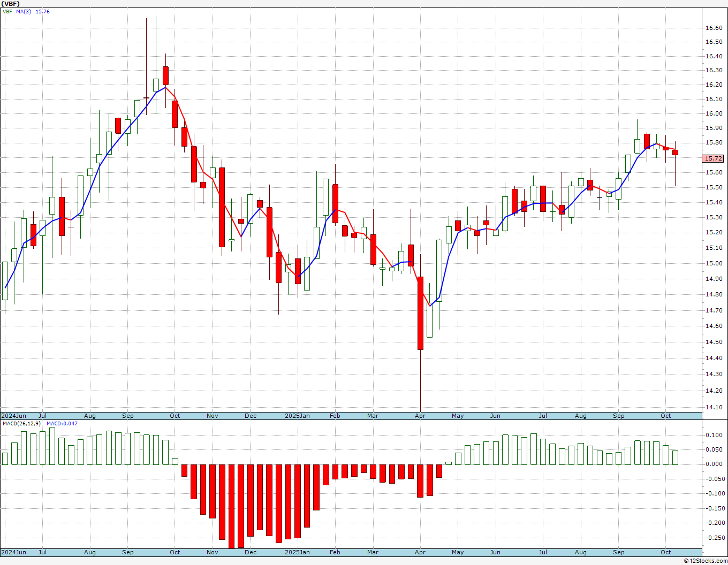This screenshot has height=565, width=728.
Task: Click Mar label under the price chart
Action: click(x=373, y=416)
